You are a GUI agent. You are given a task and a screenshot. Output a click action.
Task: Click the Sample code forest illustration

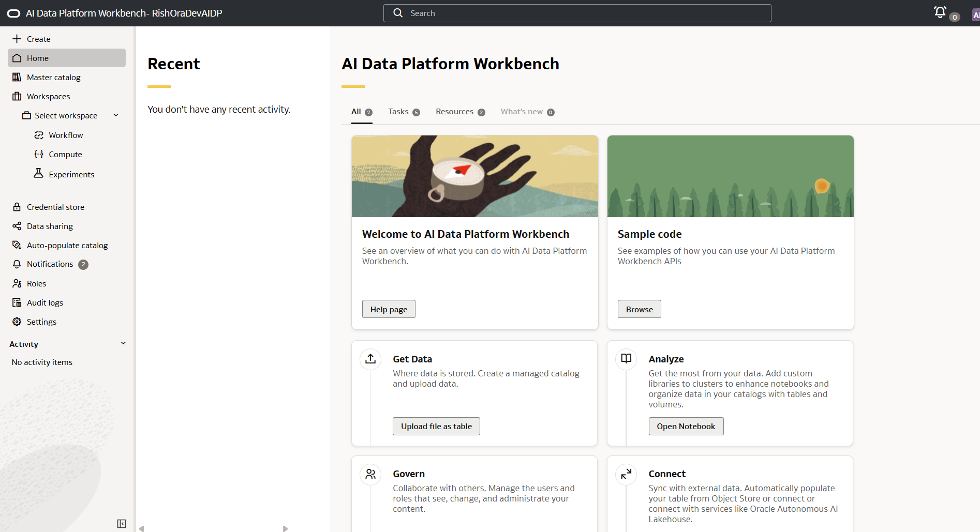pos(730,176)
